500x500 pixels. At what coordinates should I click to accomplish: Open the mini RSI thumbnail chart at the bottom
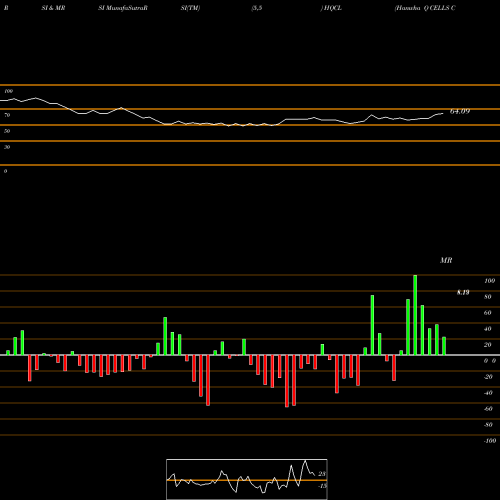pyautogui.click(x=247, y=479)
